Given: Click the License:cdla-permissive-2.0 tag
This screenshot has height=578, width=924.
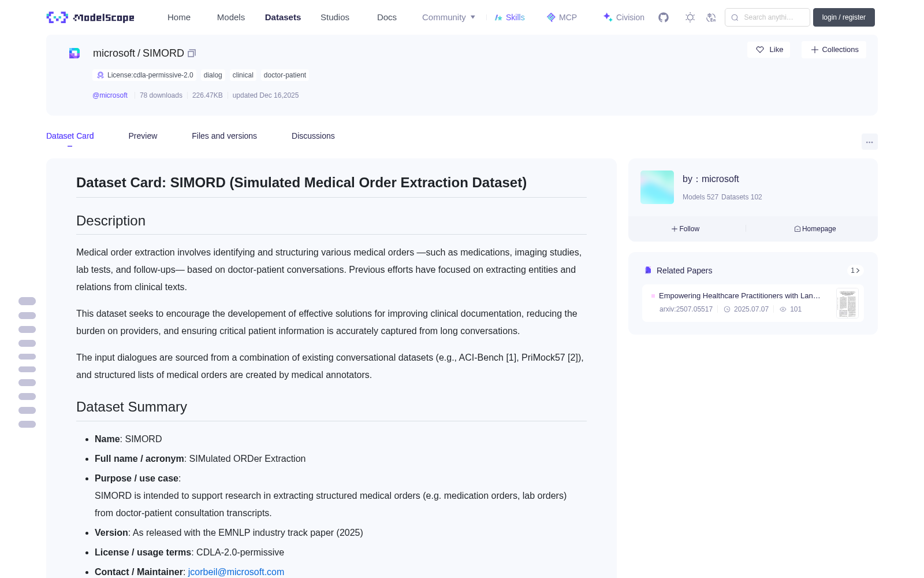Looking at the screenshot, I should 144,75.
